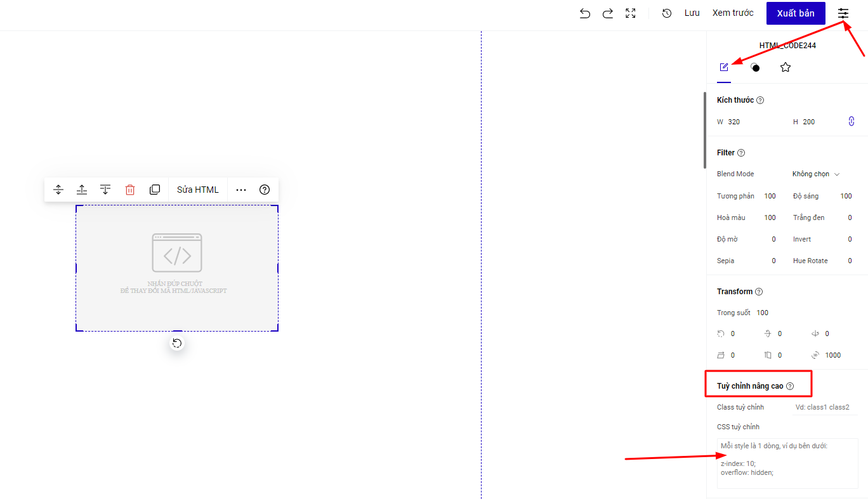Delete the element with trash icon
The image size is (868, 499).
coord(130,190)
